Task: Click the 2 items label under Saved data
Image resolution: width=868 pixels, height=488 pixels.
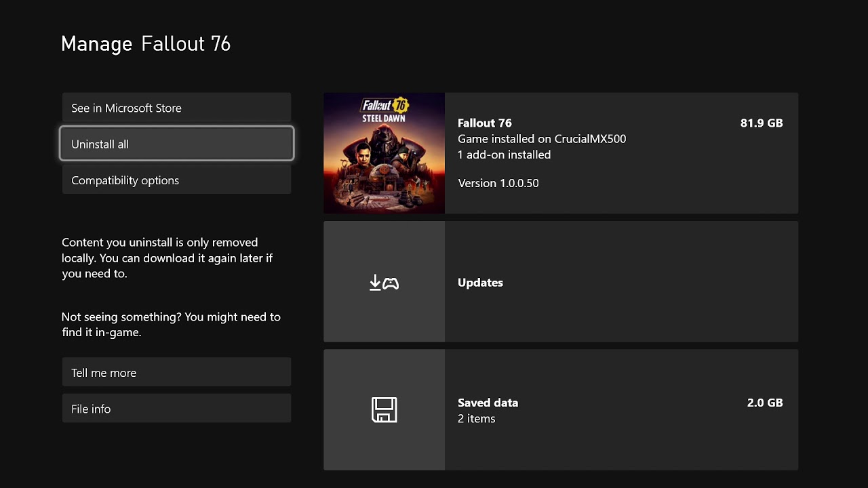Action: [x=476, y=419]
